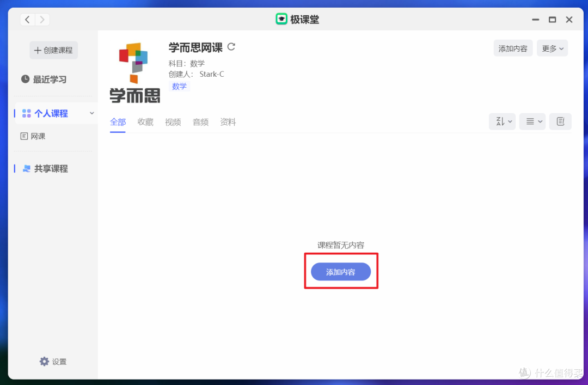Viewport: 588px width, 385px height.
Task: Click the 创建人: Stark-C text
Action: [196, 74]
